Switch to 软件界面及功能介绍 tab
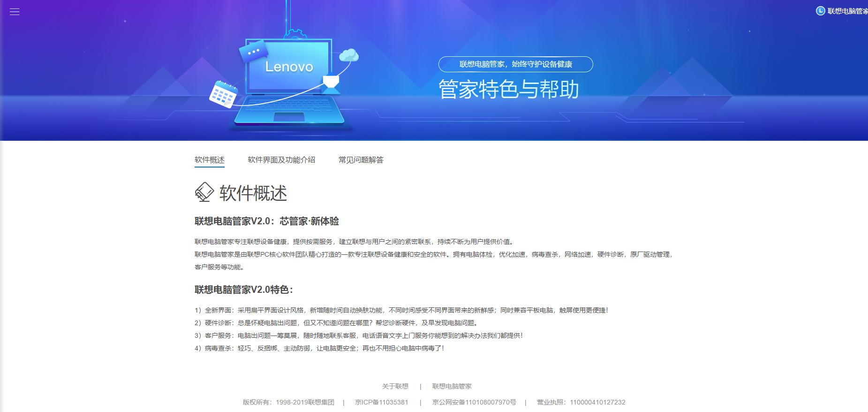868x412 pixels. [281, 160]
